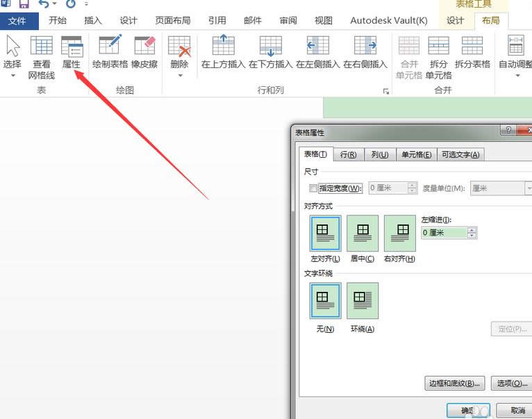Select the Eraser (橡皮擦) tool
The image size is (532, 419).
(144, 51)
